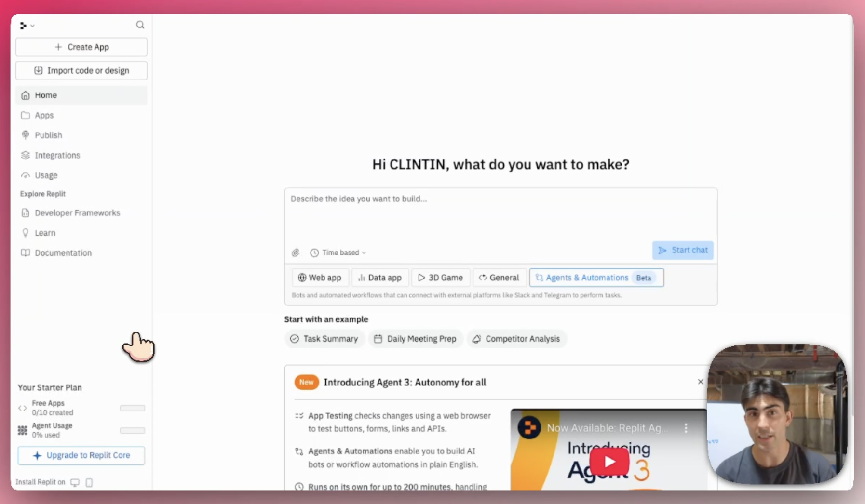
Task: Click the Publish globe icon
Action: coord(26,135)
